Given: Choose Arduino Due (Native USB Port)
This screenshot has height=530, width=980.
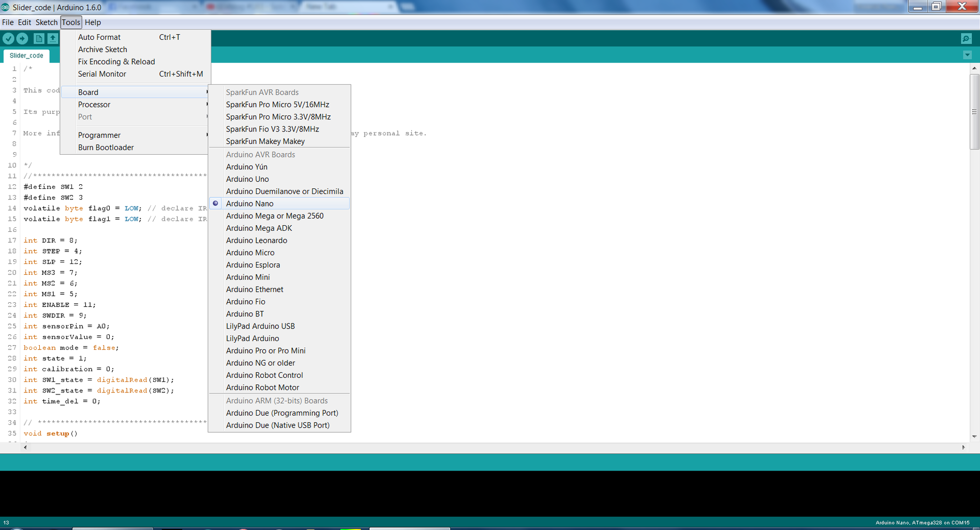Looking at the screenshot, I should tap(279, 425).
